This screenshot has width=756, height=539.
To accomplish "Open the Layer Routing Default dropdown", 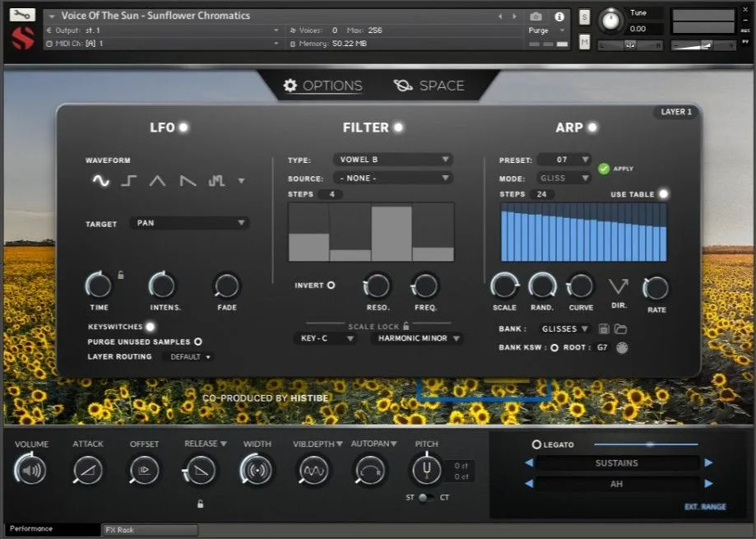I will (190, 357).
